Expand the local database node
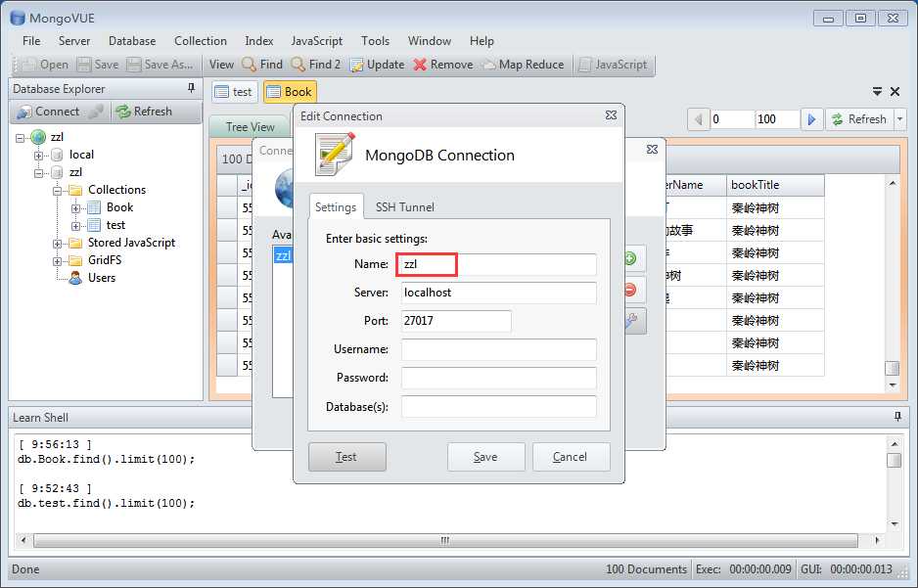Image resolution: width=918 pixels, height=588 pixels. pyautogui.click(x=38, y=156)
